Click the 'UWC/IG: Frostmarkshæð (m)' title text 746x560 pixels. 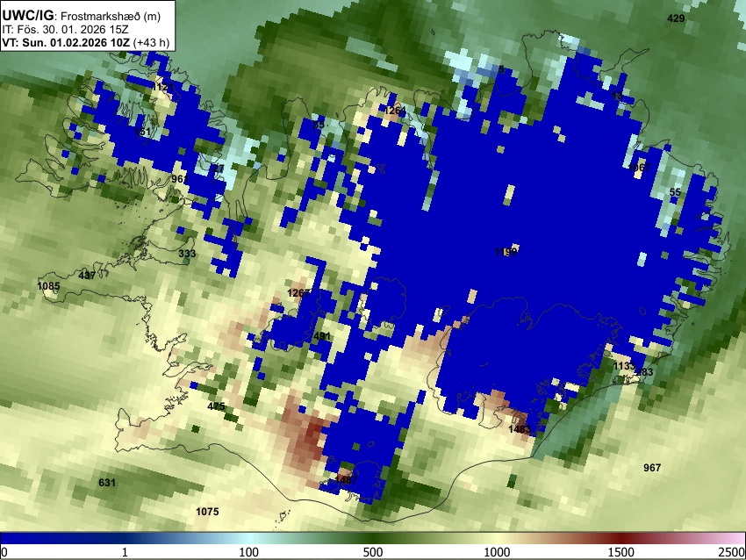[82, 16]
